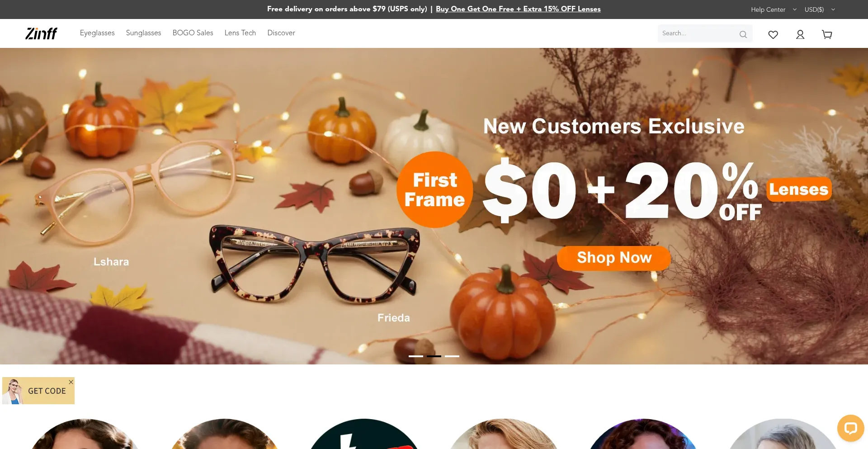Open the wishlist heart icon
The height and width of the screenshot is (449, 868).
click(x=773, y=34)
